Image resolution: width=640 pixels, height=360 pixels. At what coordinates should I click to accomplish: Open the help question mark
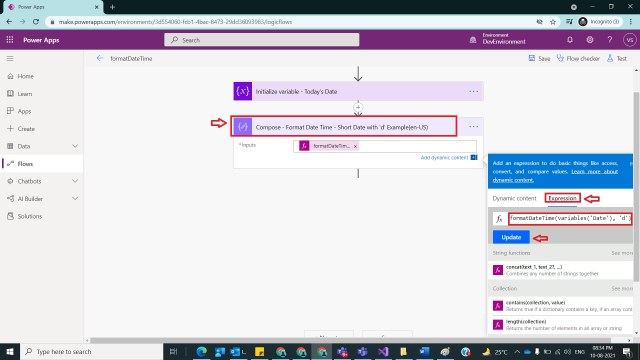coord(609,40)
